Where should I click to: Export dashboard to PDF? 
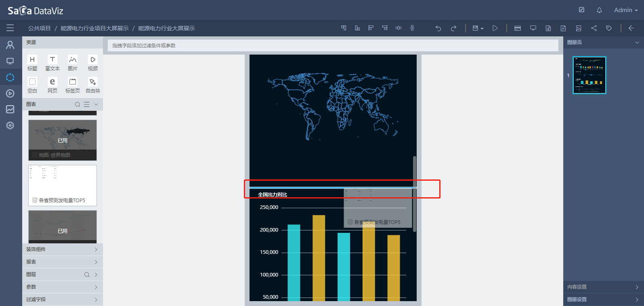(x=563, y=28)
